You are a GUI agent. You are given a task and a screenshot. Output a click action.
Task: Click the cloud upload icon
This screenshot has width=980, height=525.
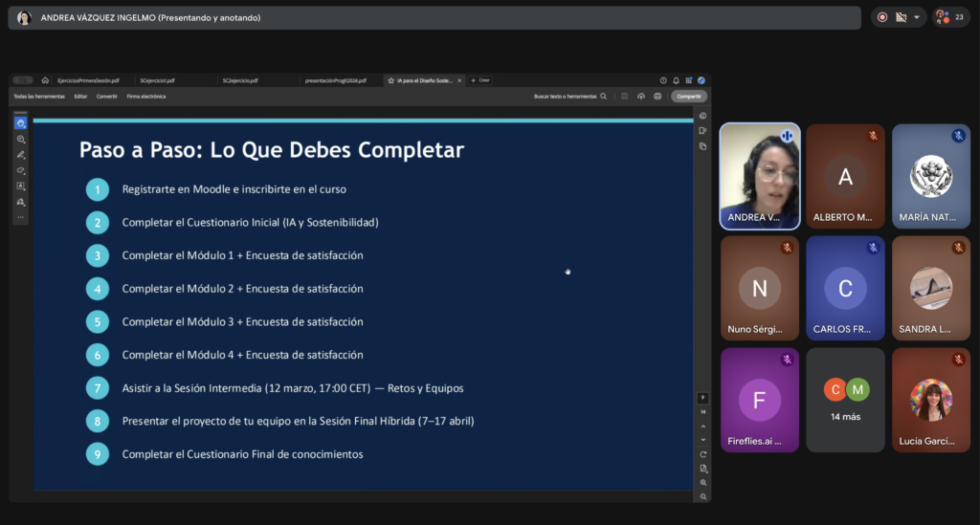click(x=641, y=97)
